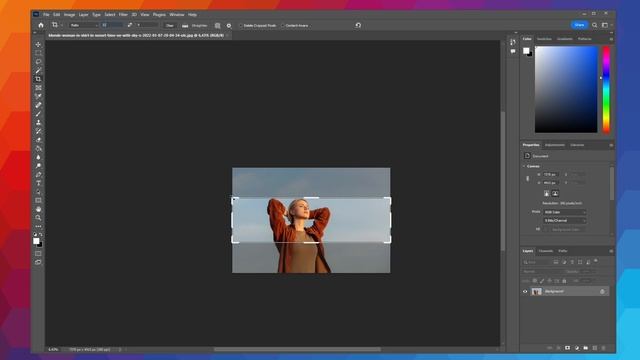Select the Rectangular Marquee tool
The width and height of the screenshot is (640, 360).
38,53
